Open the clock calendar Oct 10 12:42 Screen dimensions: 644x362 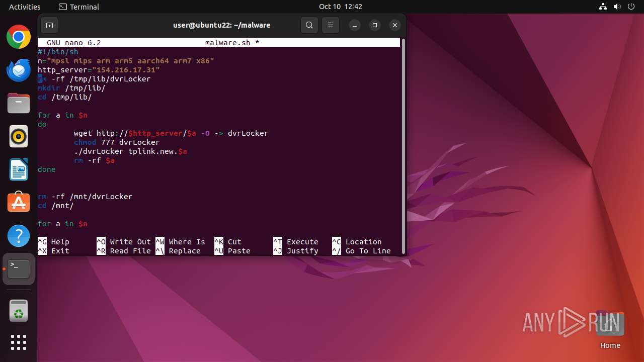pos(340,7)
